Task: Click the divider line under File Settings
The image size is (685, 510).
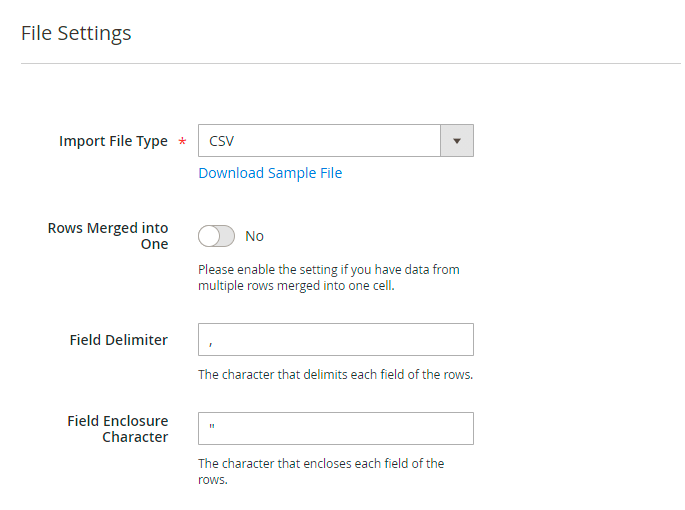Action: tap(350, 64)
